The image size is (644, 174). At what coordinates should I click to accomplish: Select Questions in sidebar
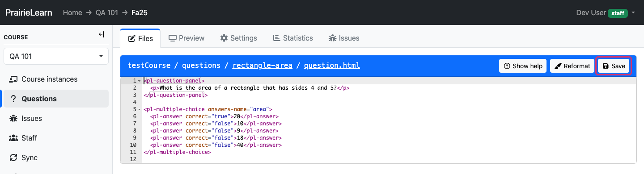click(x=56, y=99)
